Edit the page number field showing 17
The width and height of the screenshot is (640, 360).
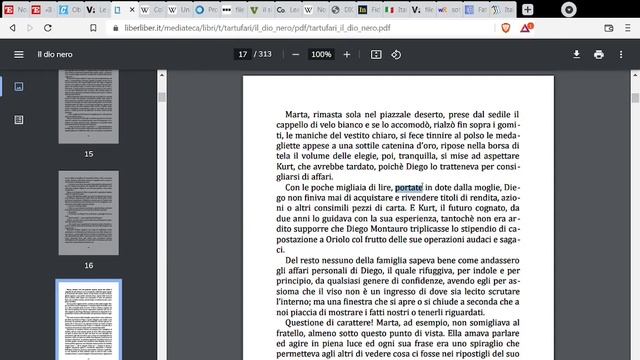point(242,54)
